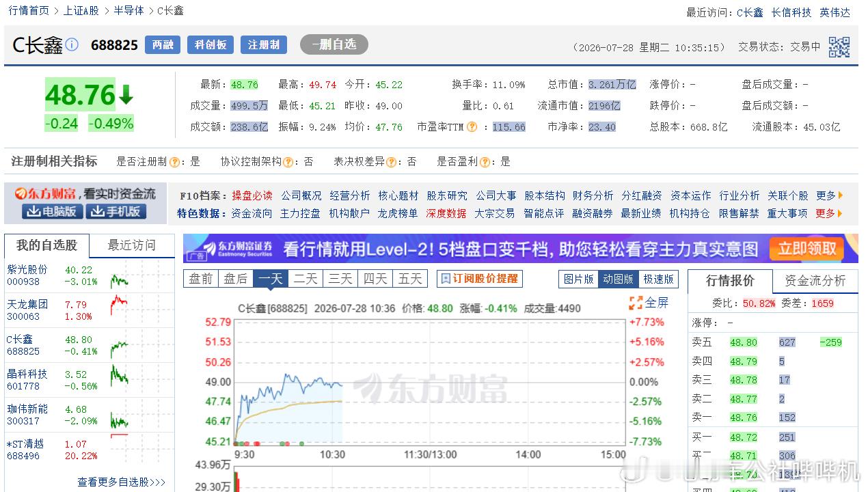This screenshot has height=492, width=868.
Task: Open 珈伟新能 in watchlist
Action: 27,409
